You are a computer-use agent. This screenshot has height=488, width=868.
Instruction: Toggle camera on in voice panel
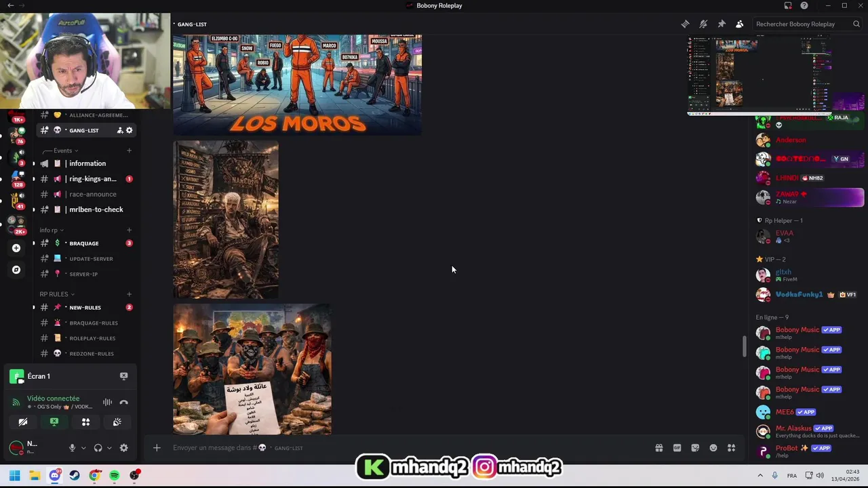[23, 422]
